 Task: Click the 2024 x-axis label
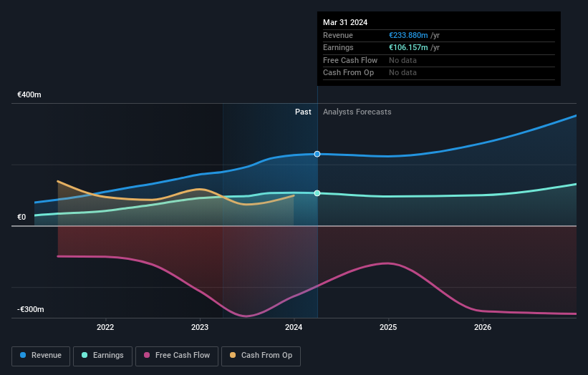coord(294,328)
